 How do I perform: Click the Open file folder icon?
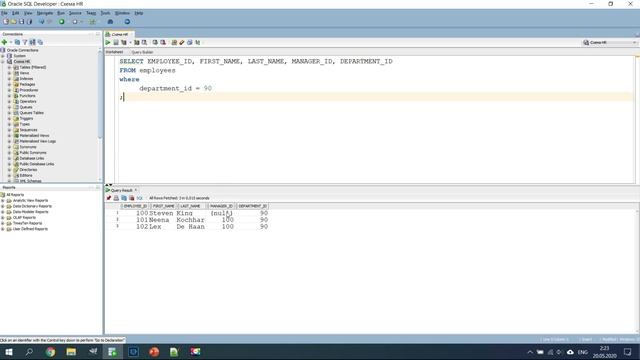pos(13,22)
